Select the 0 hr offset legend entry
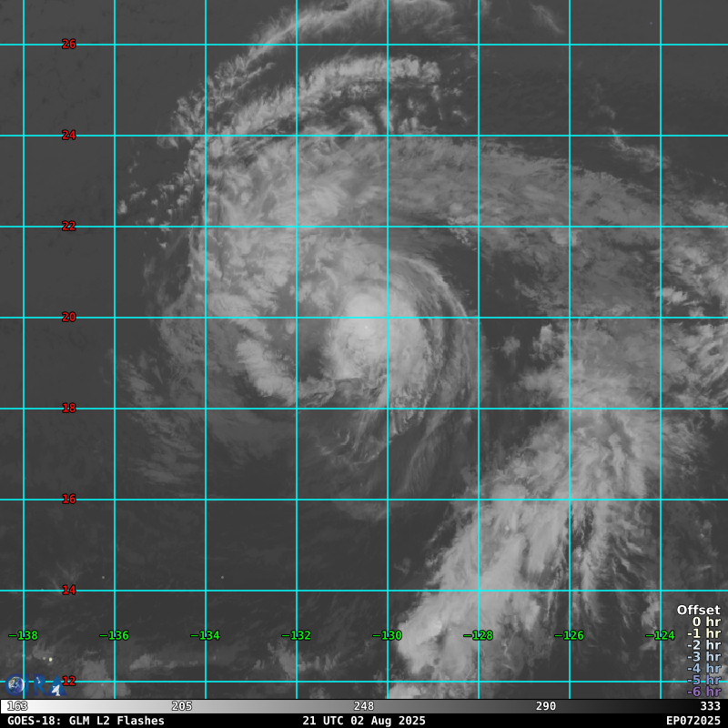This screenshot has width=728, height=728. tap(706, 622)
